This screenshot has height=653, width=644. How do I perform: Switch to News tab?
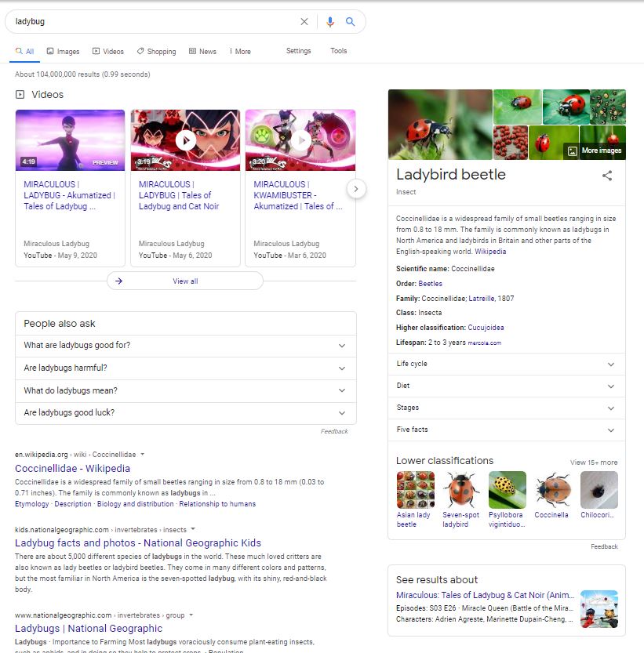(x=202, y=51)
